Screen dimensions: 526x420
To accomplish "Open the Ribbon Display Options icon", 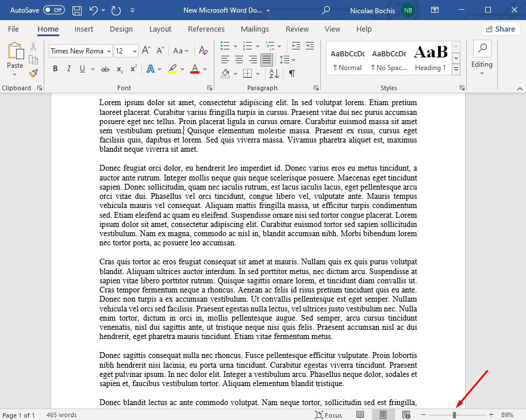I will (435, 10).
